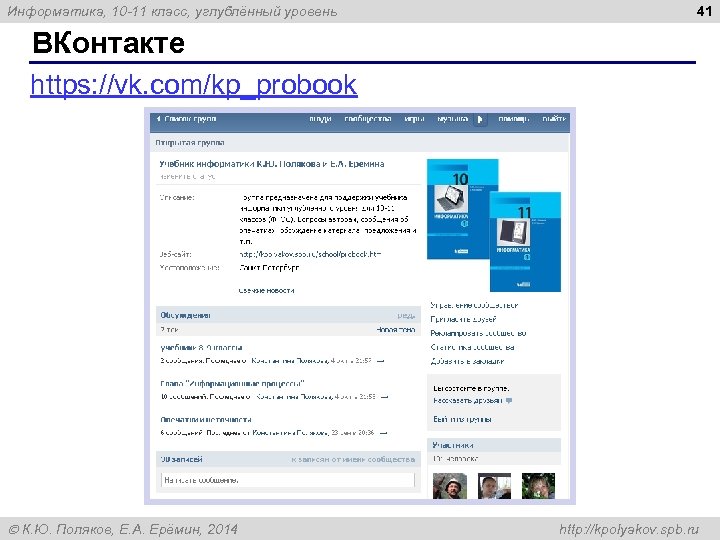Click 'к записям от имени сообщества' link
The height and width of the screenshot is (540, 720).
pos(354,459)
